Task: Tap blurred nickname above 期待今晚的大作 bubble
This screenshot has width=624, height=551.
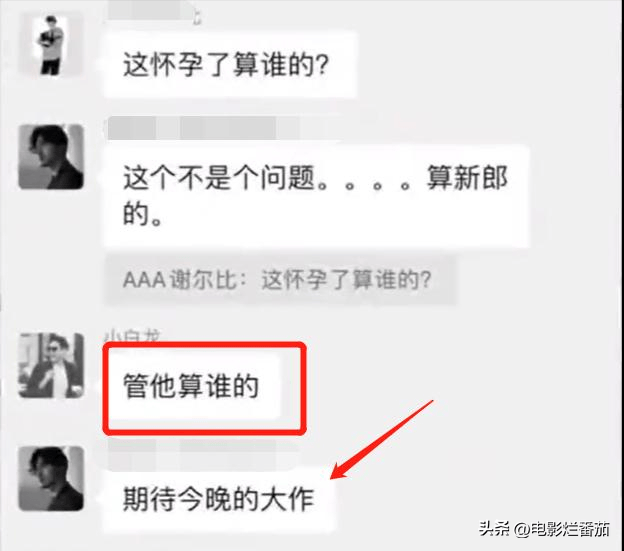Action: point(203,452)
